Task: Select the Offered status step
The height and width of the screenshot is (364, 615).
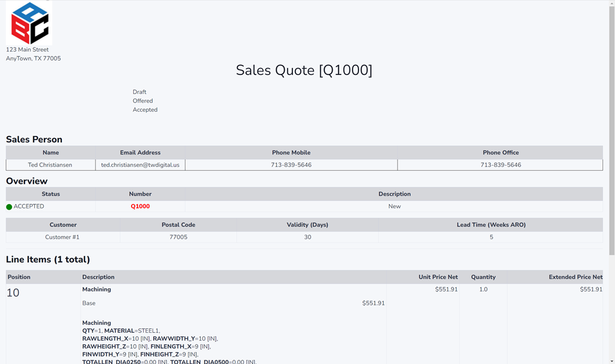Action: point(143,101)
